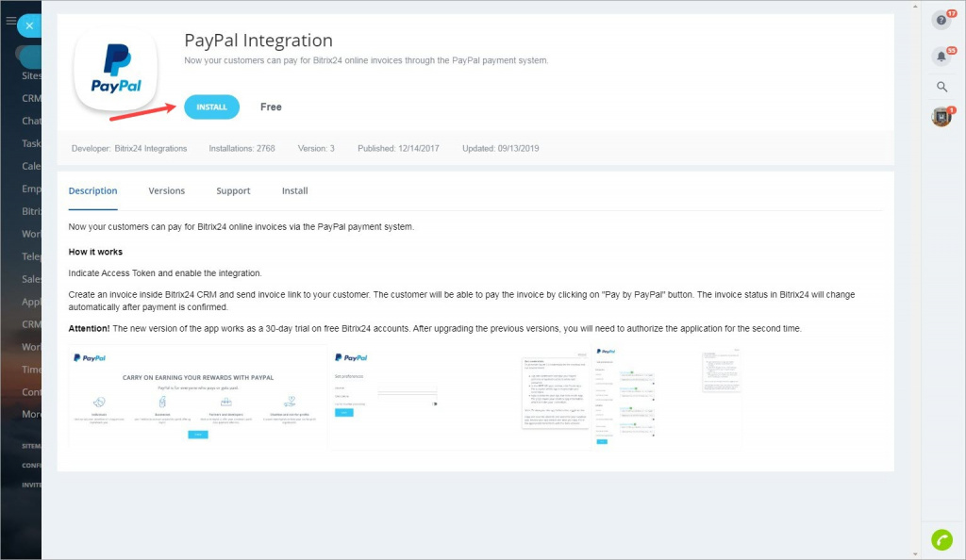The width and height of the screenshot is (966, 560).
Task: Click the 'Attention!' bold text
Action: click(x=89, y=329)
